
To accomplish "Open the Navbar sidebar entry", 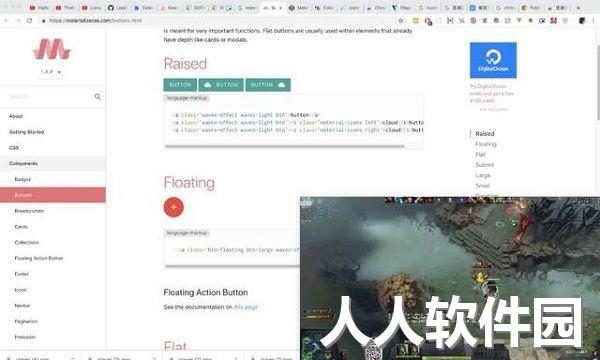I will pos(52,306).
